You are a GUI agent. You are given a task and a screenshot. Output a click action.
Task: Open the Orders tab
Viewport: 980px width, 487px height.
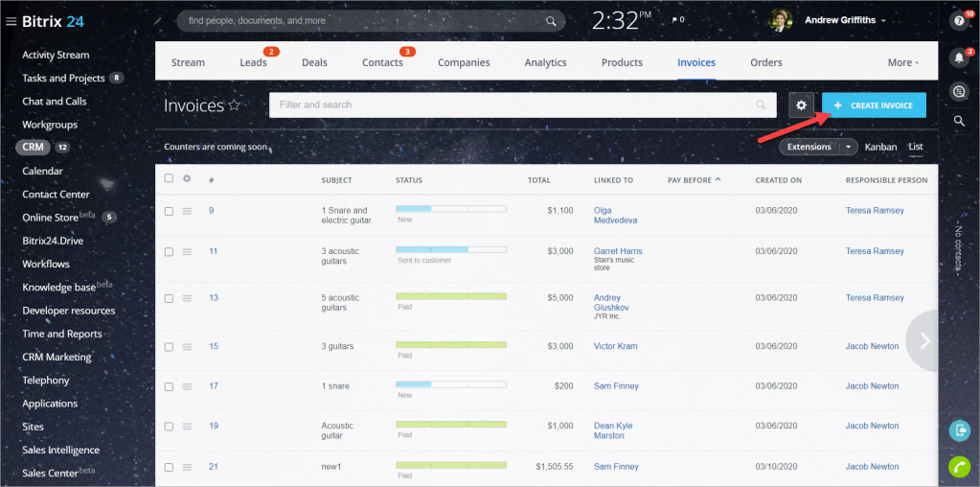pos(766,62)
